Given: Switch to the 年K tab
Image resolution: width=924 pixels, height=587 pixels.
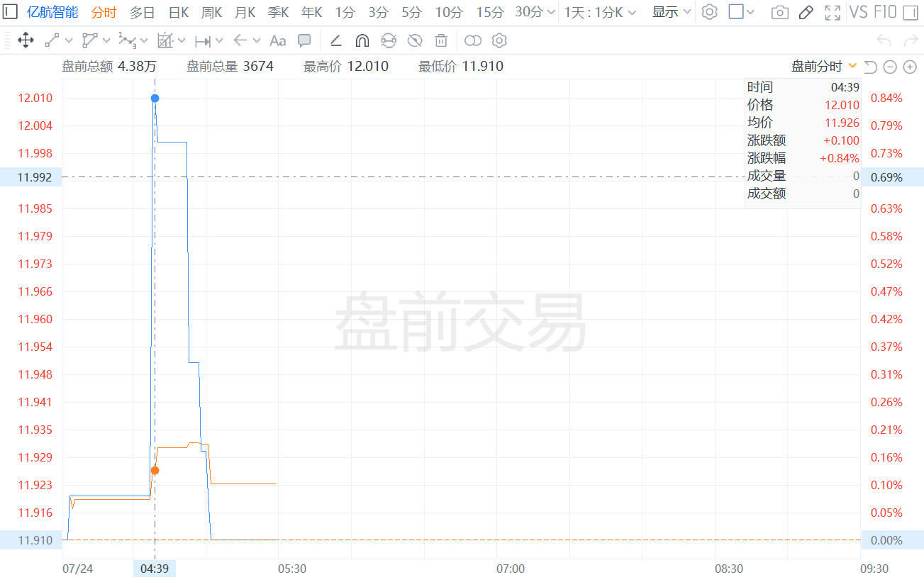Looking at the screenshot, I should (x=312, y=12).
